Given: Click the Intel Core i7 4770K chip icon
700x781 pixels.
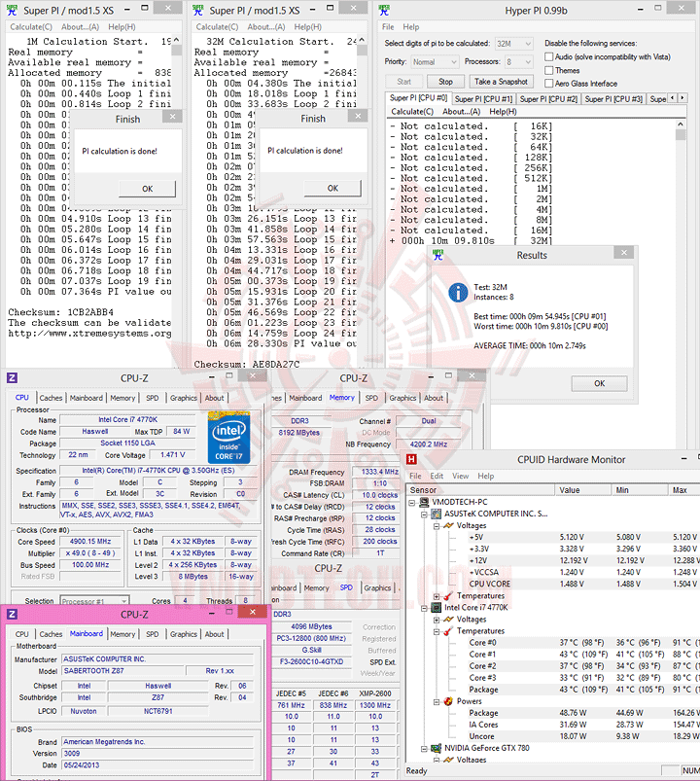Looking at the screenshot, I should pyautogui.click(x=437, y=608).
